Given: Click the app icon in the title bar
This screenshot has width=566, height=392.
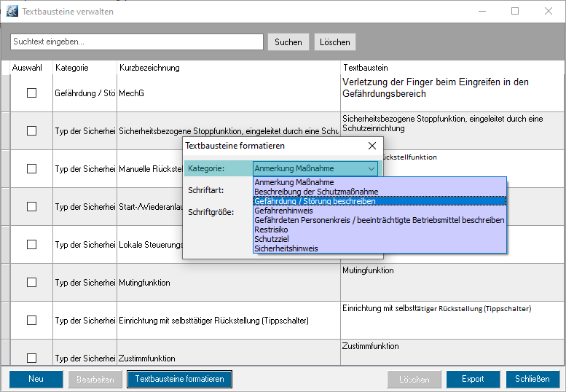Looking at the screenshot, I should [12, 12].
